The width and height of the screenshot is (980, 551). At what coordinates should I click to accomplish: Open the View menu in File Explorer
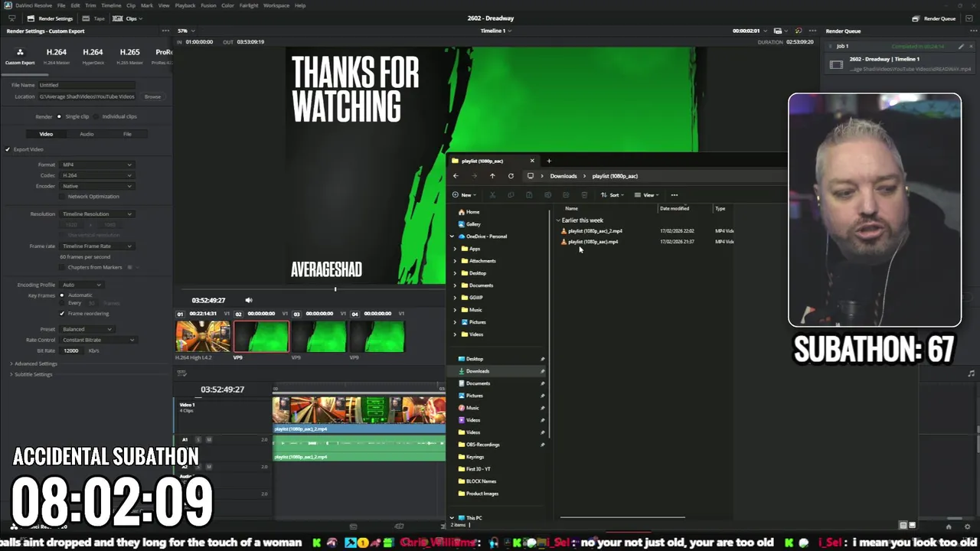tap(646, 195)
